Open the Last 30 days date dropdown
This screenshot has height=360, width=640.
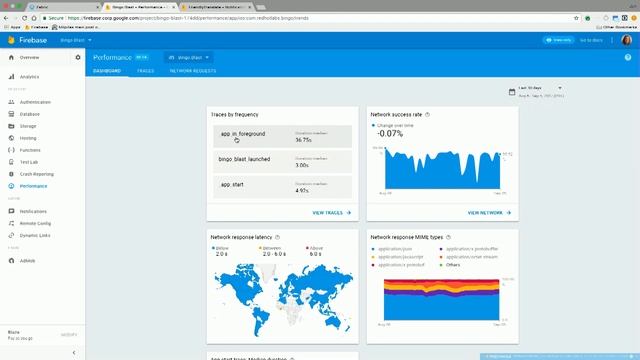[x=540, y=88]
